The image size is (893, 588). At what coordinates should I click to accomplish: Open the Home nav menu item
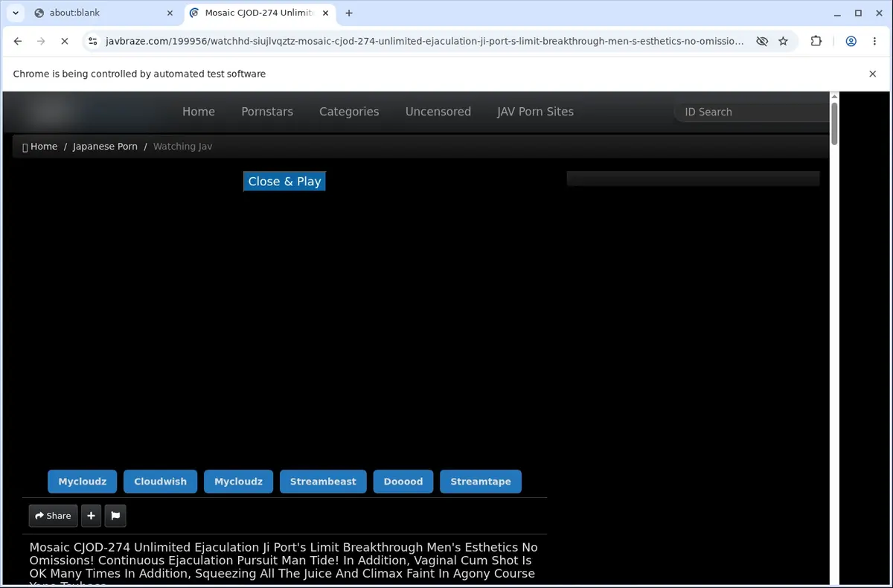199,112
